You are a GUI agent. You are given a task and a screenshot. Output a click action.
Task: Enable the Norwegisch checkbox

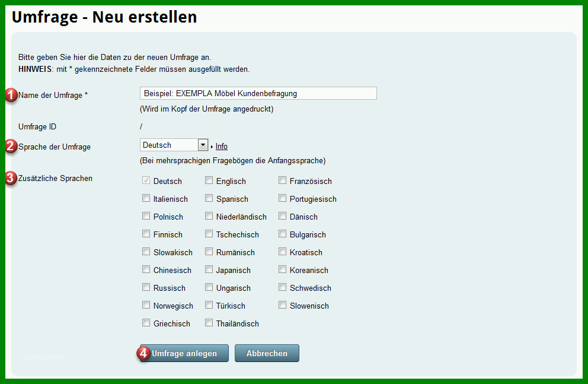click(146, 305)
